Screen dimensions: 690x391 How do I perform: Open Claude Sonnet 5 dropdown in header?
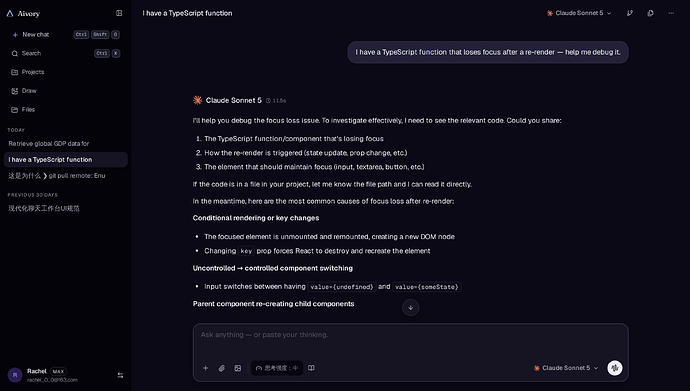pyautogui.click(x=579, y=13)
